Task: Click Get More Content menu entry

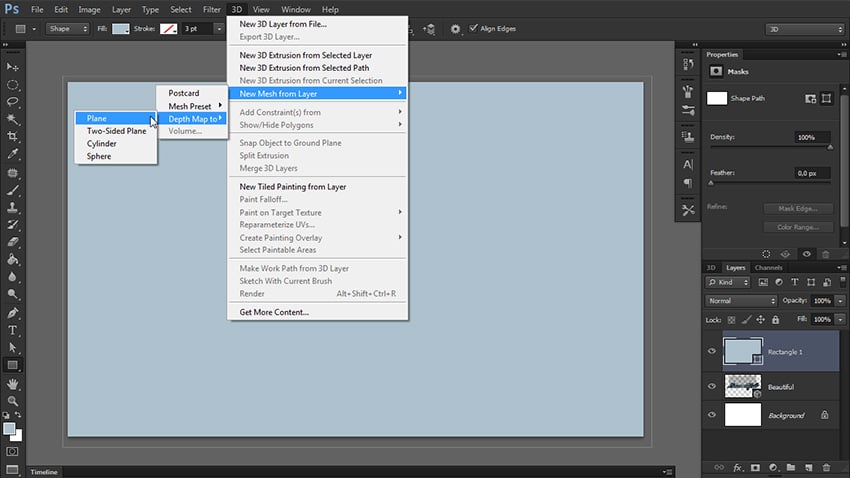Action: tap(274, 312)
